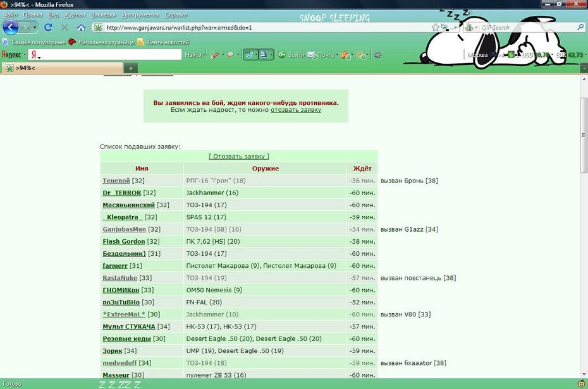Screen dimensions: 588x389
Task: Click the vertical page scrollbar thumb
Action: click(584, 135)
